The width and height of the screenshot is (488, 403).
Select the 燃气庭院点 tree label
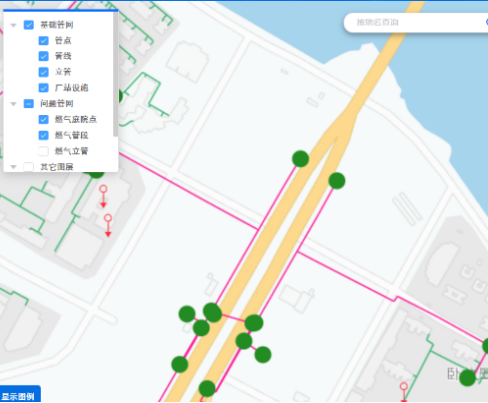point(76,119)
